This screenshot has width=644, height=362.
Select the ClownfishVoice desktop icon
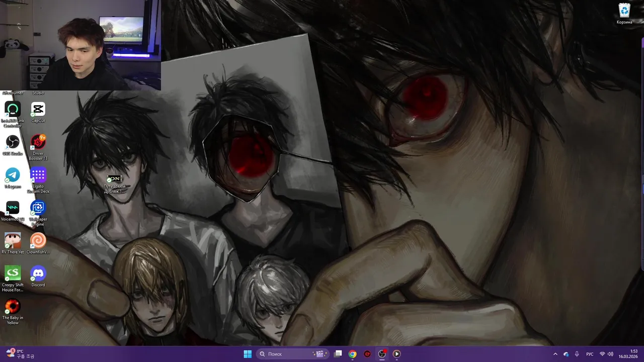tap(38, 243)
